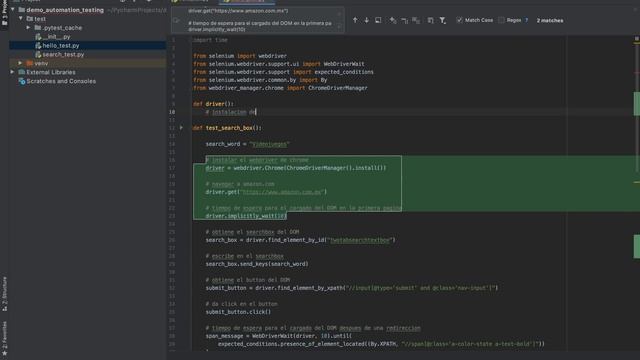640x360 pixels.
Task: Click the Scratches and Consoles icon
Action: point(22,81)
